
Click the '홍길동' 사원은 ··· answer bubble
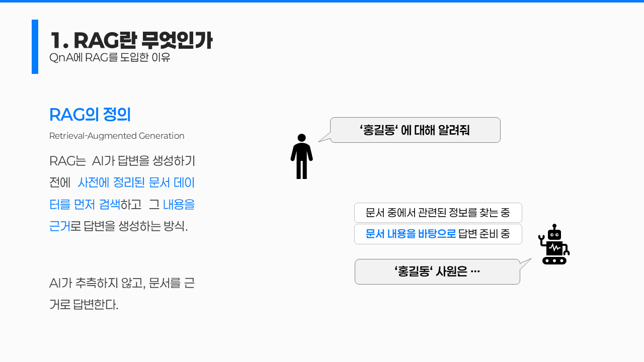pyautogui.click(x=437, y=272)
